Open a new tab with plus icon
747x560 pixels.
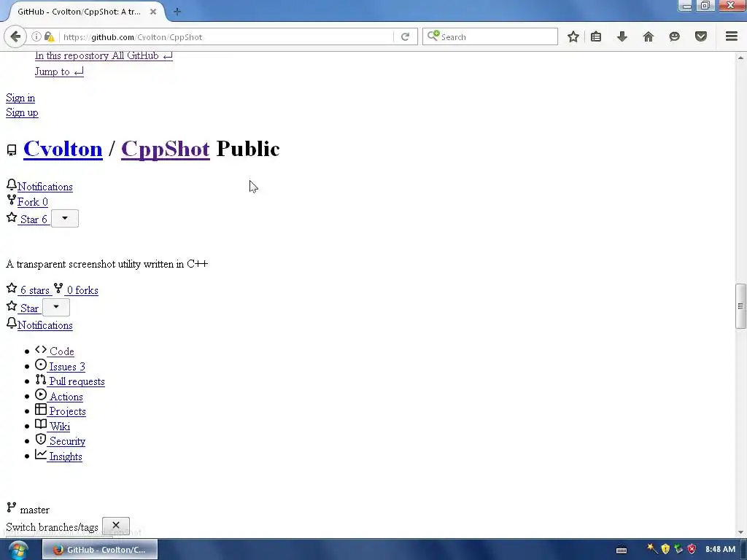click(x=177, y=12)
